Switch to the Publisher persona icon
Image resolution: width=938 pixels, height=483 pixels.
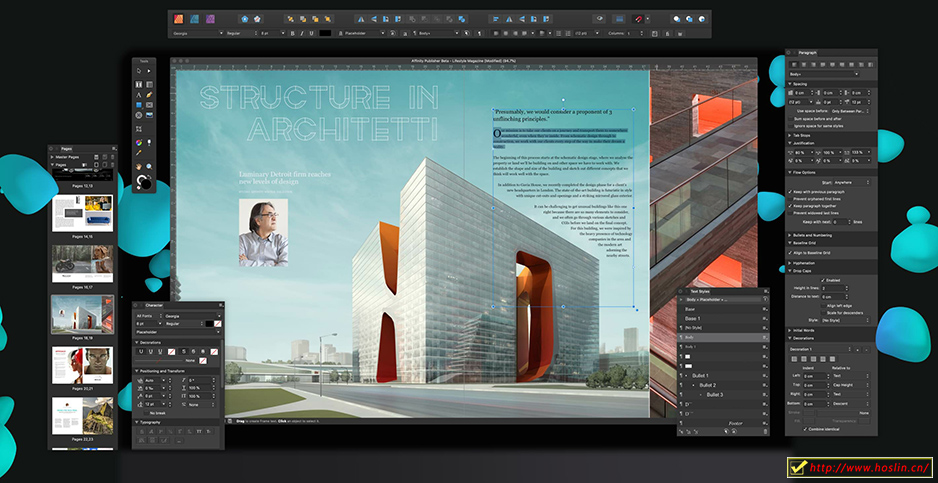point(178,19)
